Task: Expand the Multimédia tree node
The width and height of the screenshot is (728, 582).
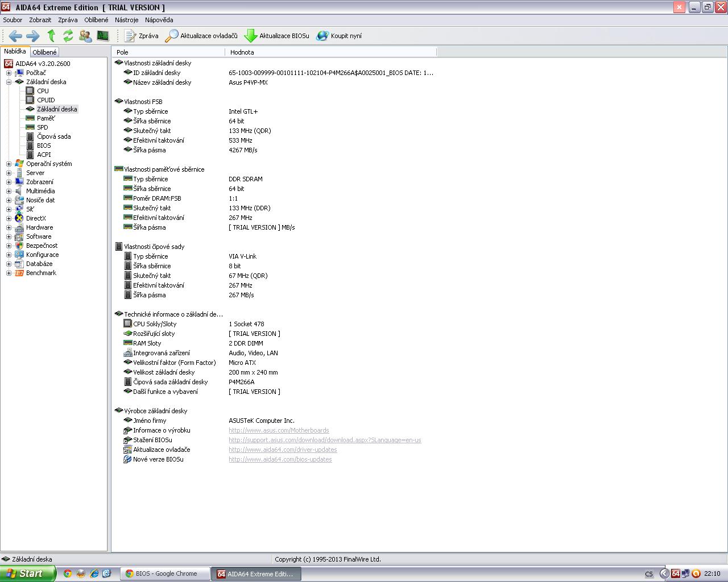Action: (9, 191)
